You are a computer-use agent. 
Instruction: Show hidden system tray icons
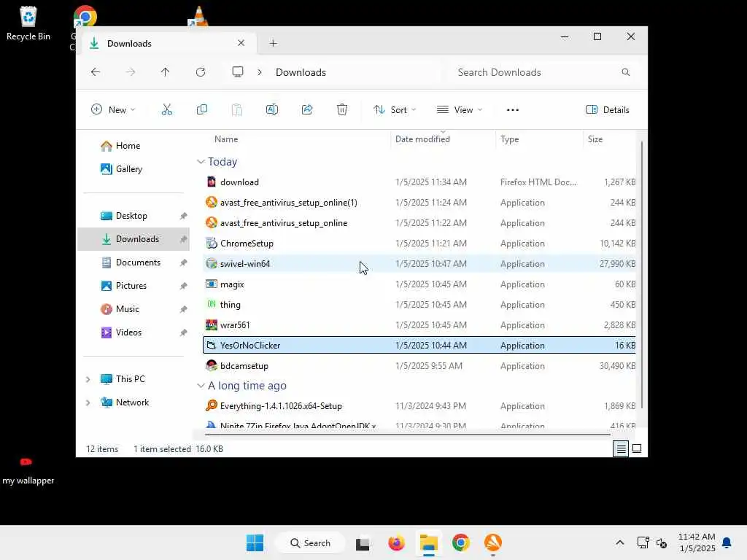click(620, 542)
